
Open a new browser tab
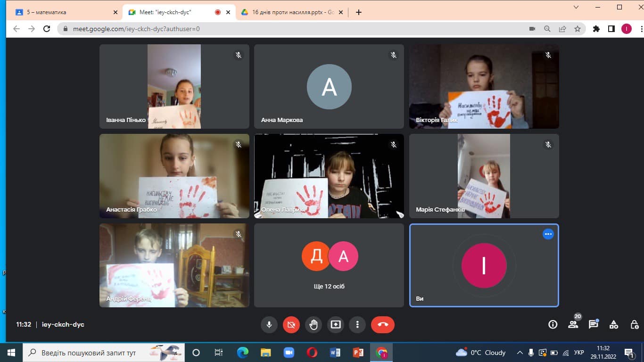(359, 12)
